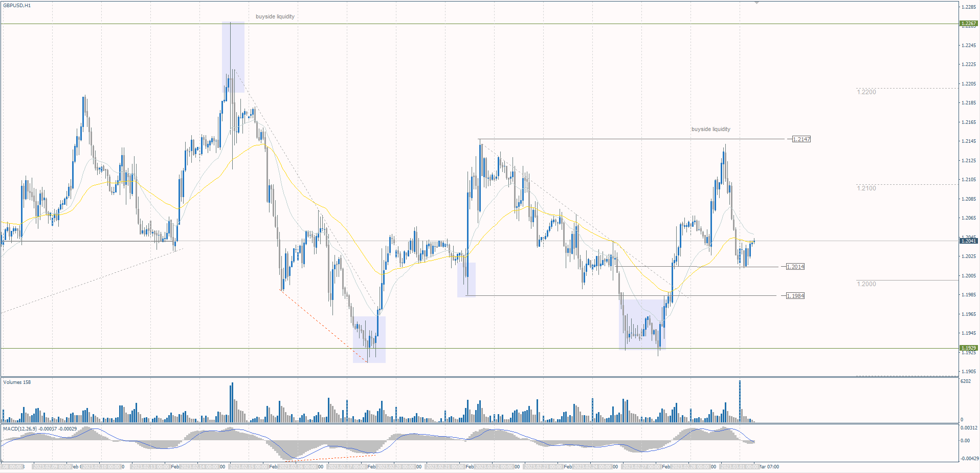Click the tallest volume bar near March 1
980x473 pixels.
coord(740,401)
